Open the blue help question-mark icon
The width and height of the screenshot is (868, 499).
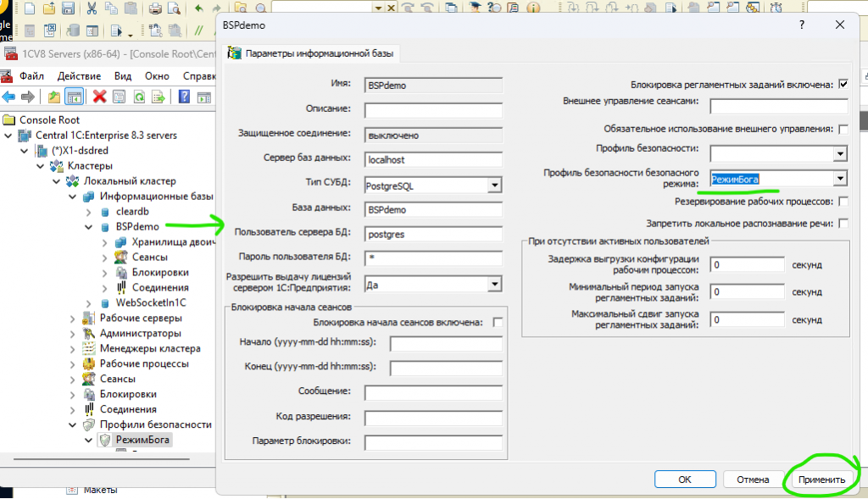pyautogui.click(x=184, y=97)
